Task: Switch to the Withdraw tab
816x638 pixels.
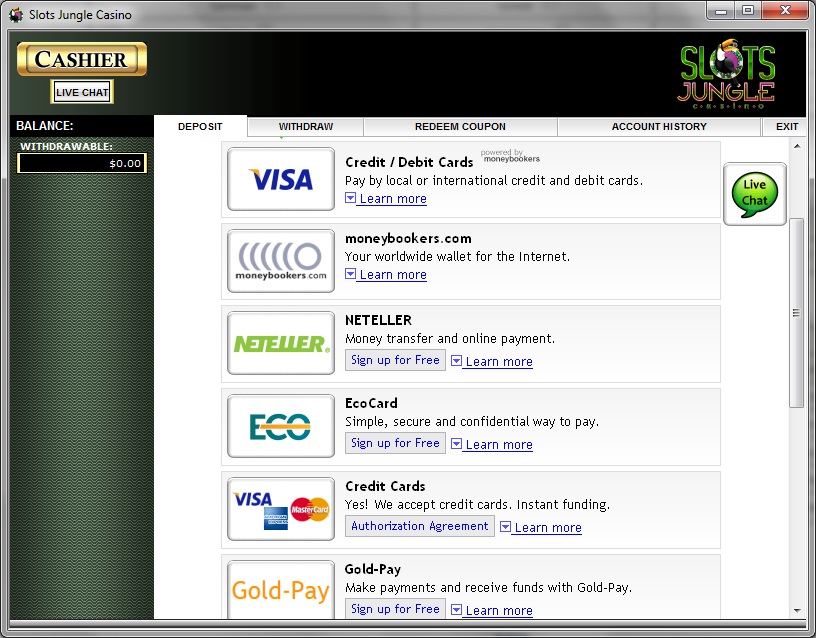Action: pos(305,127)
